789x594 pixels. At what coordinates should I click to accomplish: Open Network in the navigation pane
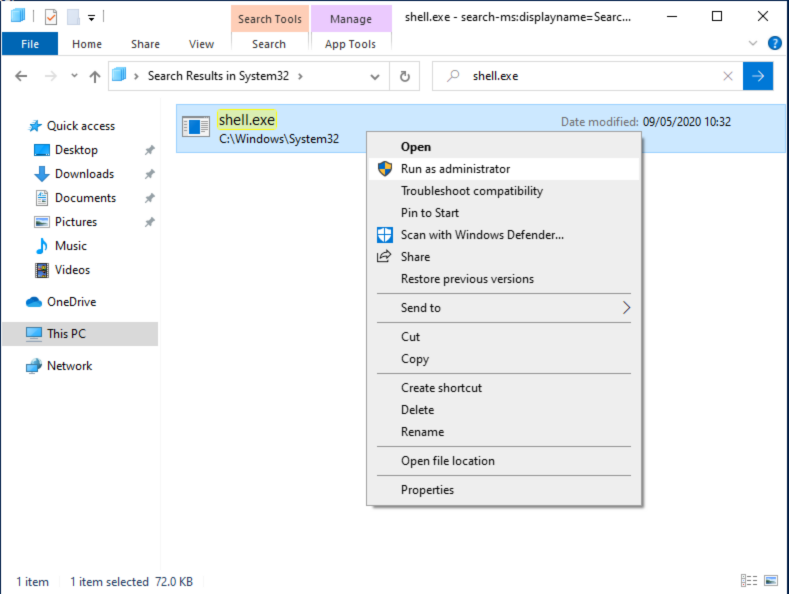(69, 366)
